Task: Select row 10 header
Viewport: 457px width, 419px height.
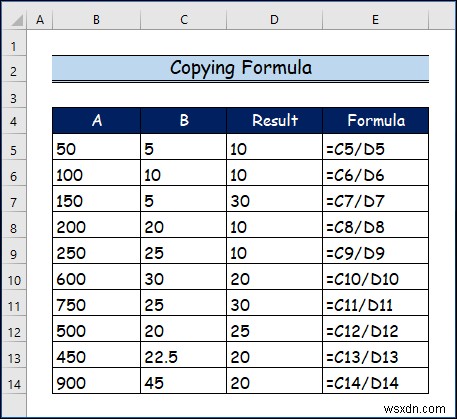Action: [x=14, y=277]
